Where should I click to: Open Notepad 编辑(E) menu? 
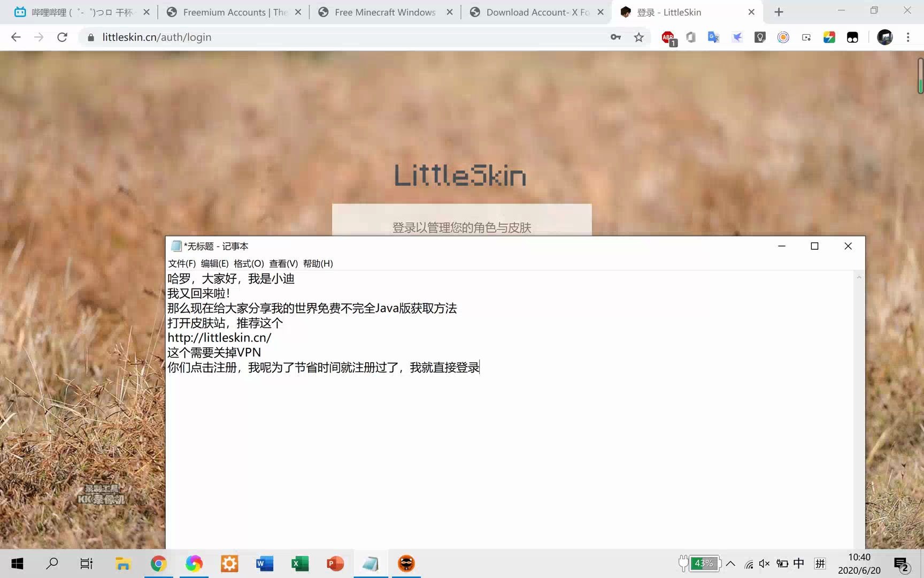coord(214,263)
